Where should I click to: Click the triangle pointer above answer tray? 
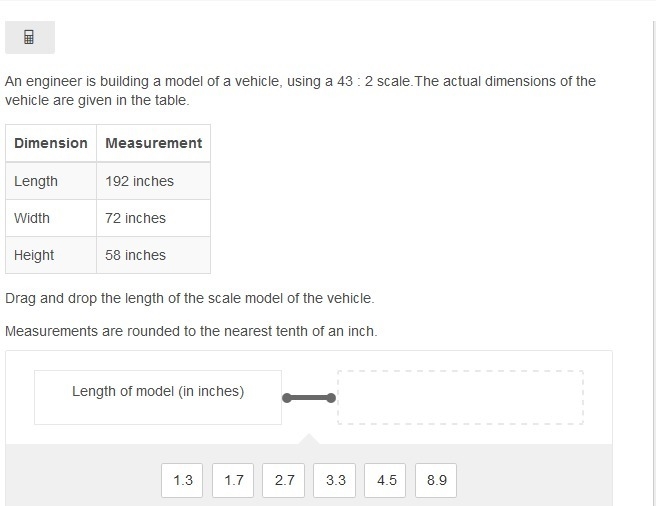(309, 439)
